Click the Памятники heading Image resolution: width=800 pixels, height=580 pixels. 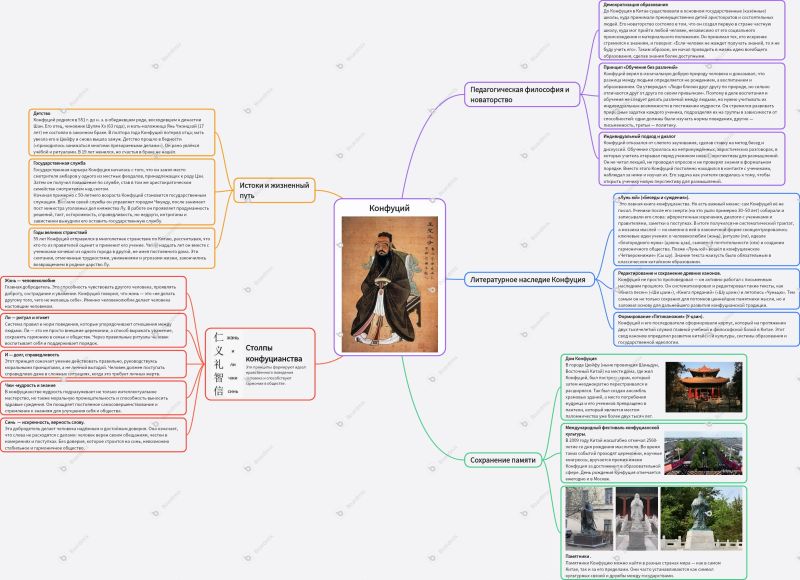coord(579,556)
